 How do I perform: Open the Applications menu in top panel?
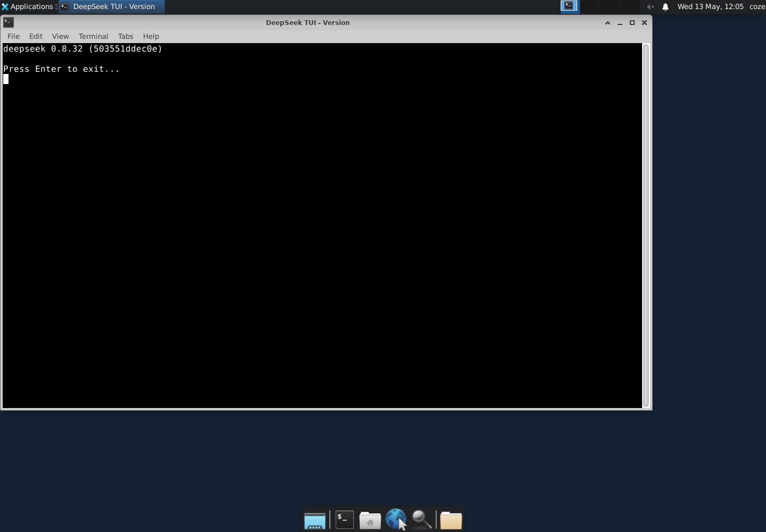28,6
